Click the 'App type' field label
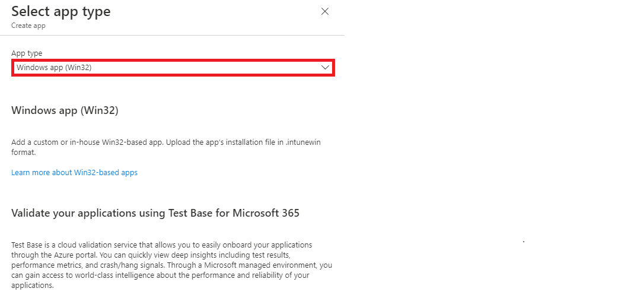The width and height of the screenshot is (644, 298). [27, 53]
